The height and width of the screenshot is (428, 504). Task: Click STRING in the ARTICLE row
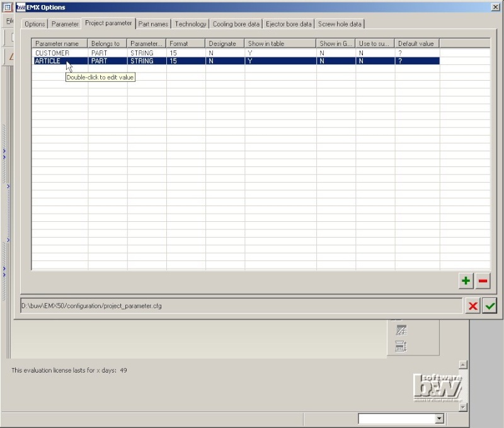click(142, 61)
